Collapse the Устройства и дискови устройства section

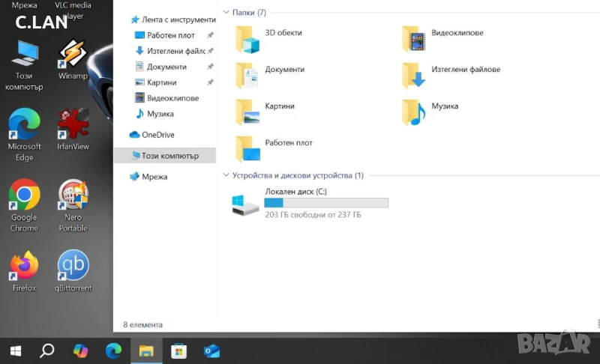click(x=227, y=175)
